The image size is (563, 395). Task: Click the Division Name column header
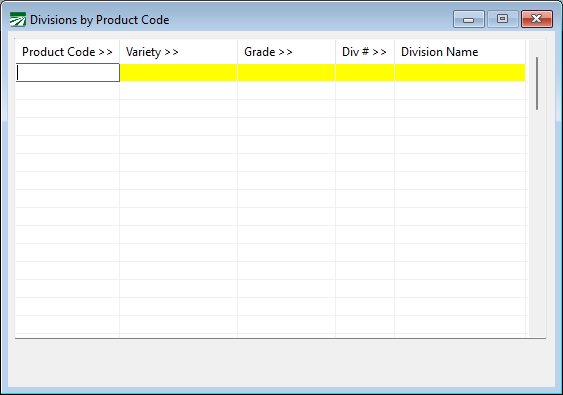coord(460,52)
